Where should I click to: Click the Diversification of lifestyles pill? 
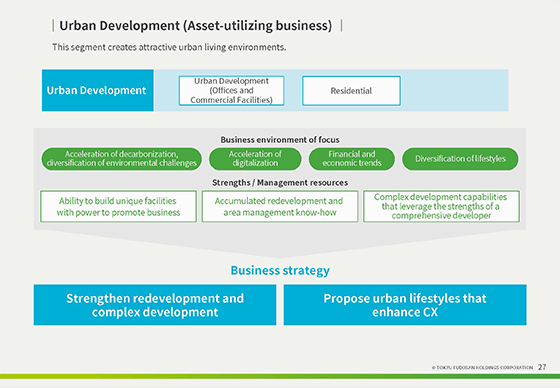460,159
